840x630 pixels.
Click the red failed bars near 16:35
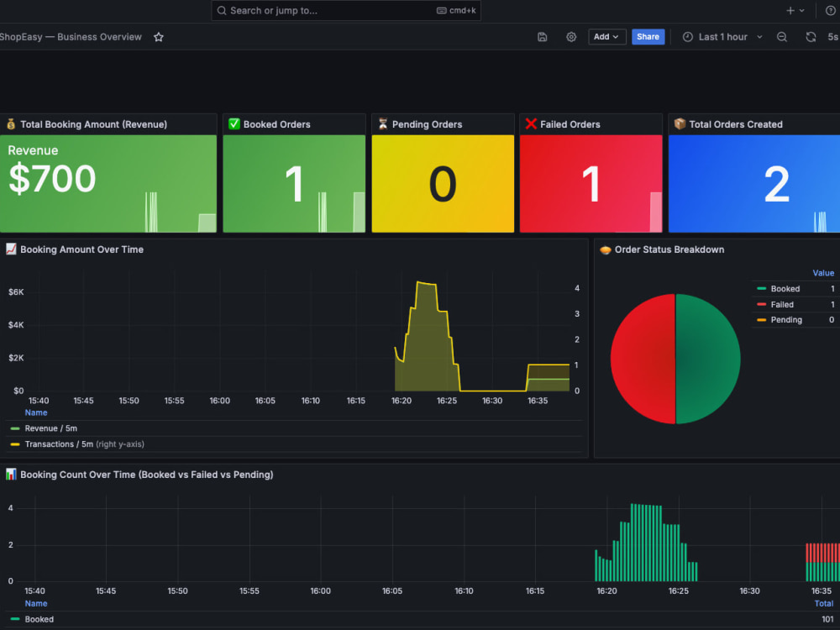823,553
